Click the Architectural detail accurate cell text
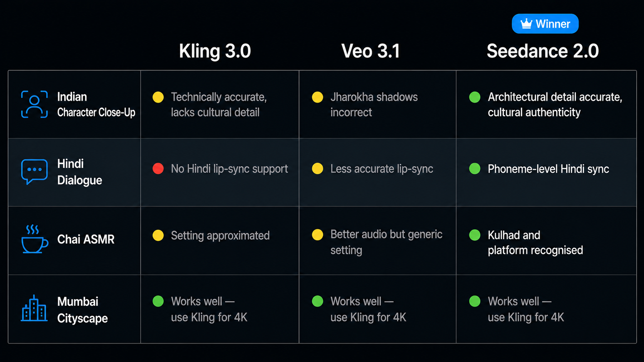Viewport: 644px width, 362px height. click(555, 105)
